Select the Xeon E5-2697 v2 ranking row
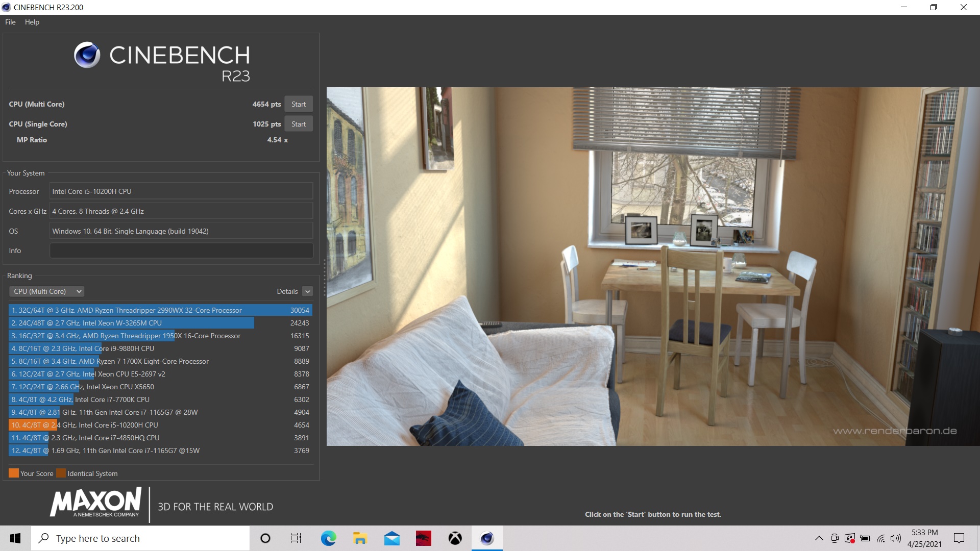980x551 pixels. point(160,374)
